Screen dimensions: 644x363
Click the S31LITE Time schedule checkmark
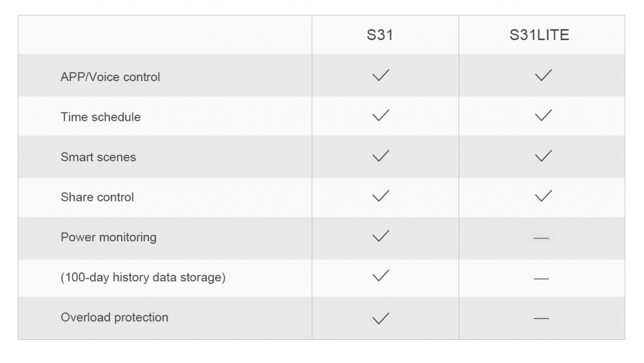[x=544, y=115]
